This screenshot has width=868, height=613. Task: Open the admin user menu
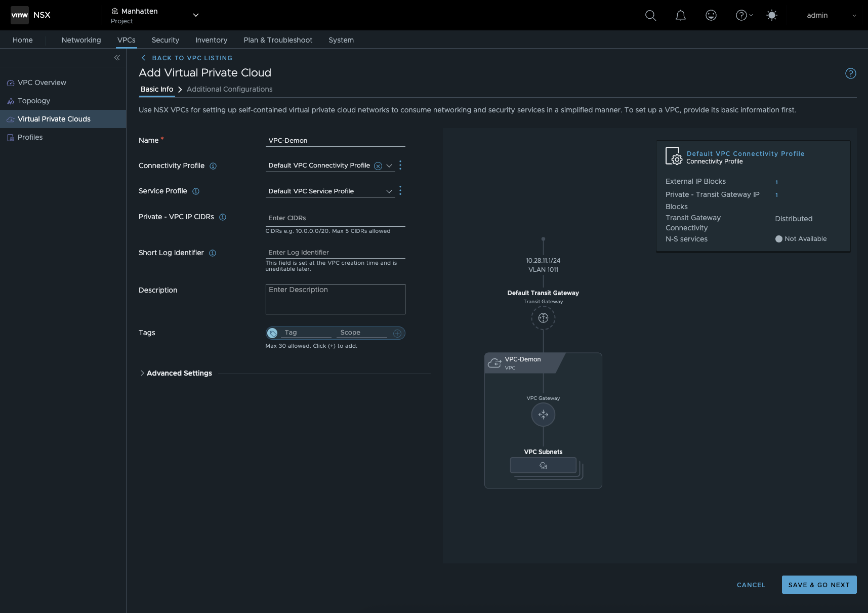click(831, 15)
